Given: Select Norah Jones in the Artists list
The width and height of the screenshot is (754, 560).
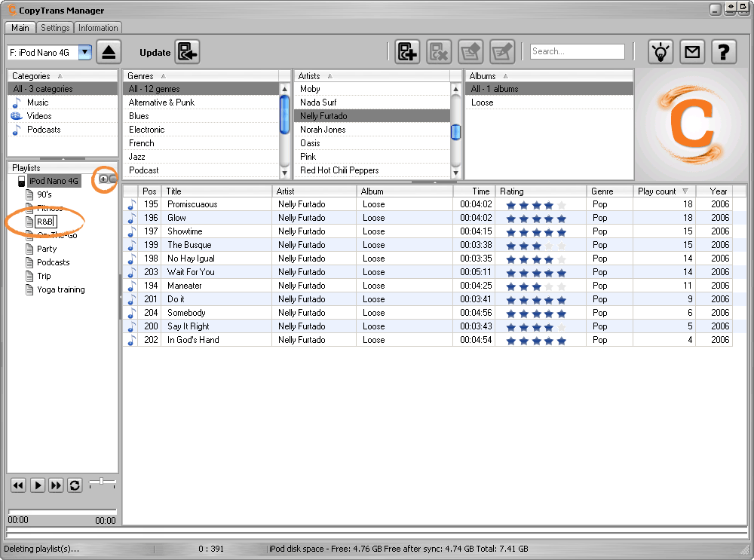Looking at the screenshot, I should (x=372, y=130).
